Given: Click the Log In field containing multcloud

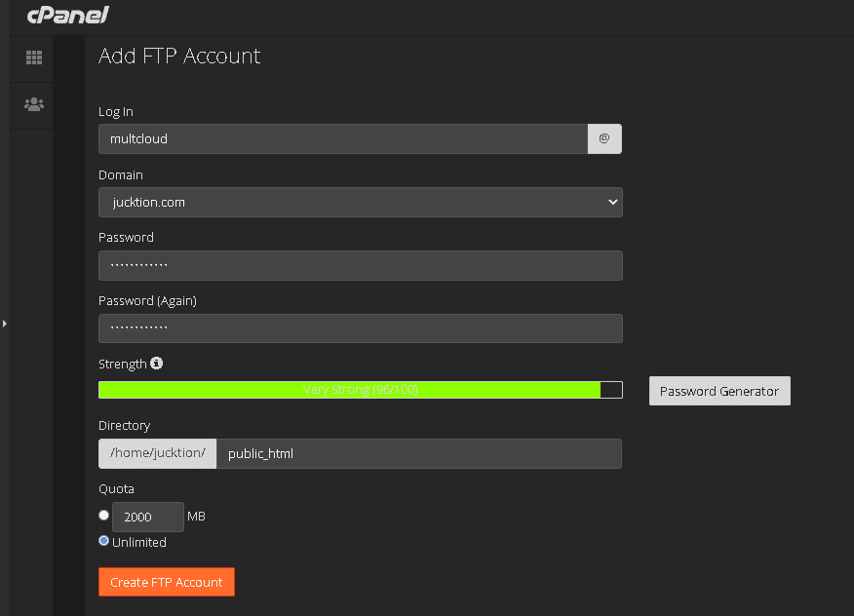Looking at the screenshot, I should 343,138.
